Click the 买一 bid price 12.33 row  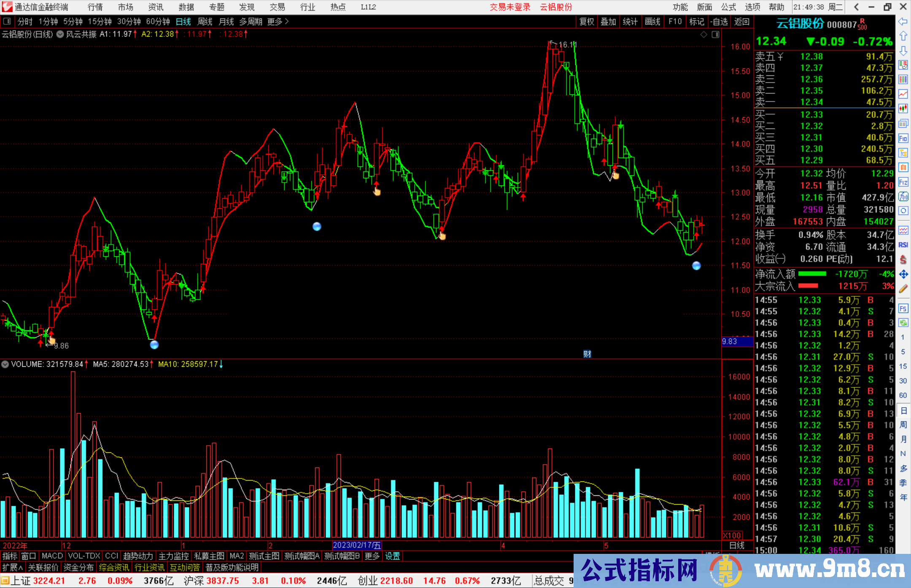[824, 115]
